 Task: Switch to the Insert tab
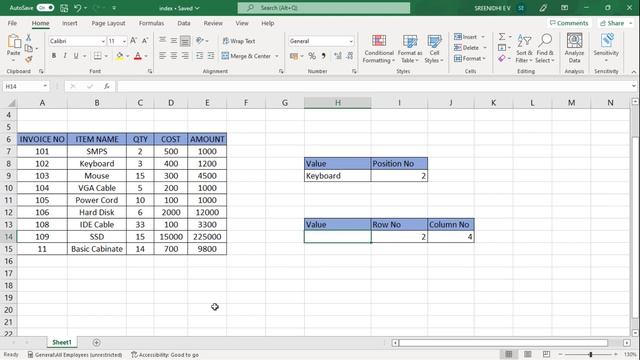(x=70, y=23)
